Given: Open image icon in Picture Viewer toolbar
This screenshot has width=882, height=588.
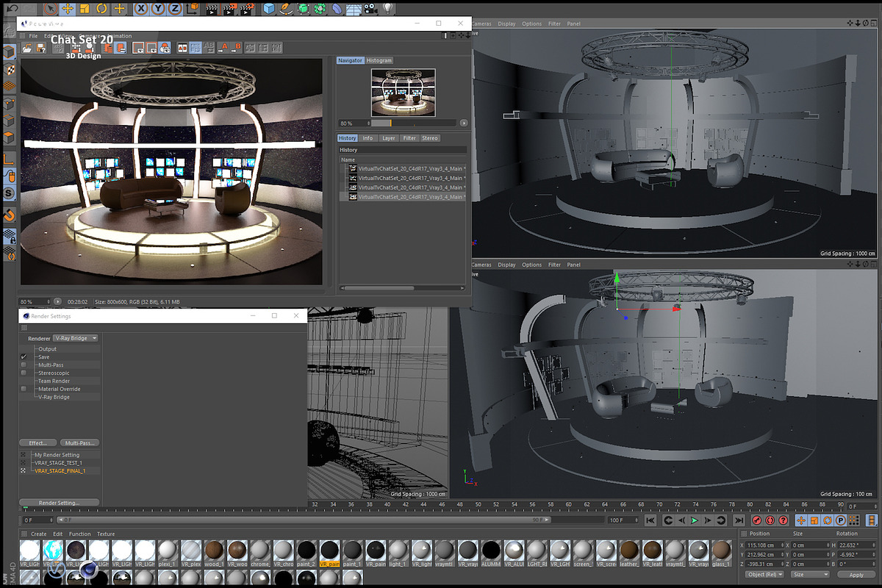Looking at the screenshot, I should (27, 49).
